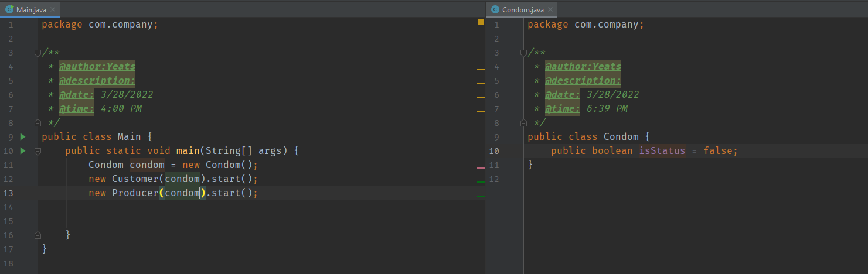Click variable 'condom' declared on line 11

[x=147, y=165]
